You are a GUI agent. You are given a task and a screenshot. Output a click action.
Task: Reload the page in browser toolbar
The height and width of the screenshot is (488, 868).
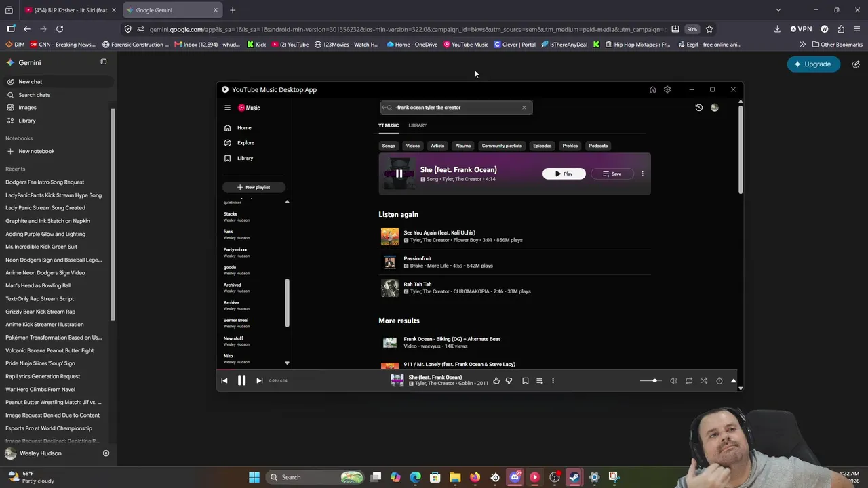[x=60, y=29]
